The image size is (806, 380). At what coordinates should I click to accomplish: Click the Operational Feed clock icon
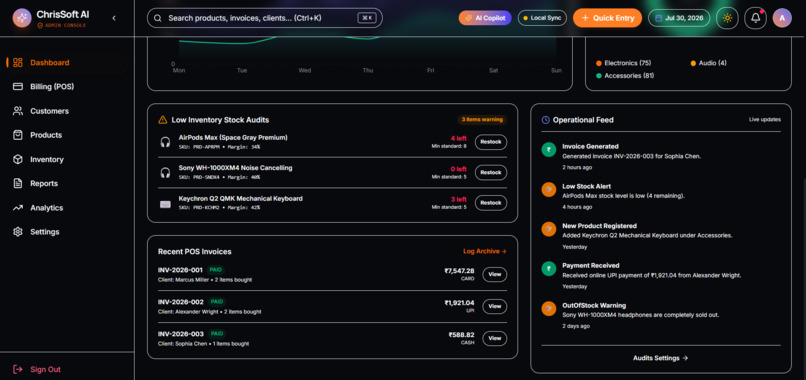[x=546, y=120]
